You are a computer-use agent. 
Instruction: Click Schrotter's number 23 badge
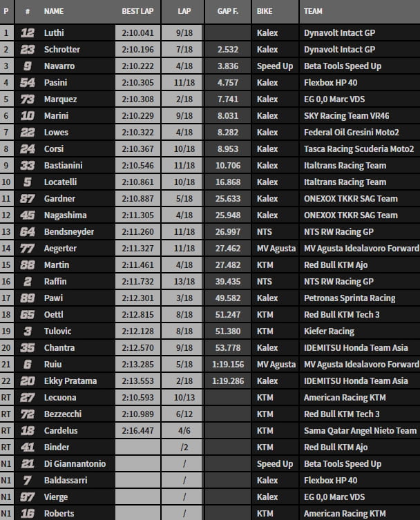28,50
